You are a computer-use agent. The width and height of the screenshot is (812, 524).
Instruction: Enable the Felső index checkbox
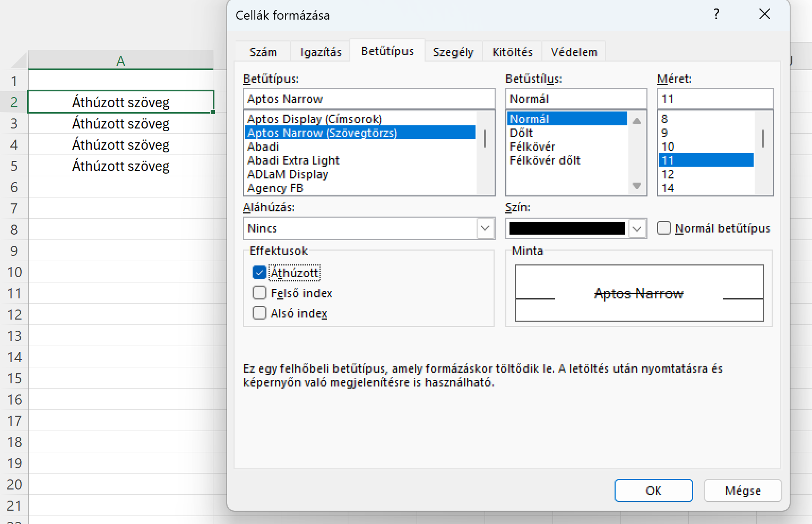260,293
